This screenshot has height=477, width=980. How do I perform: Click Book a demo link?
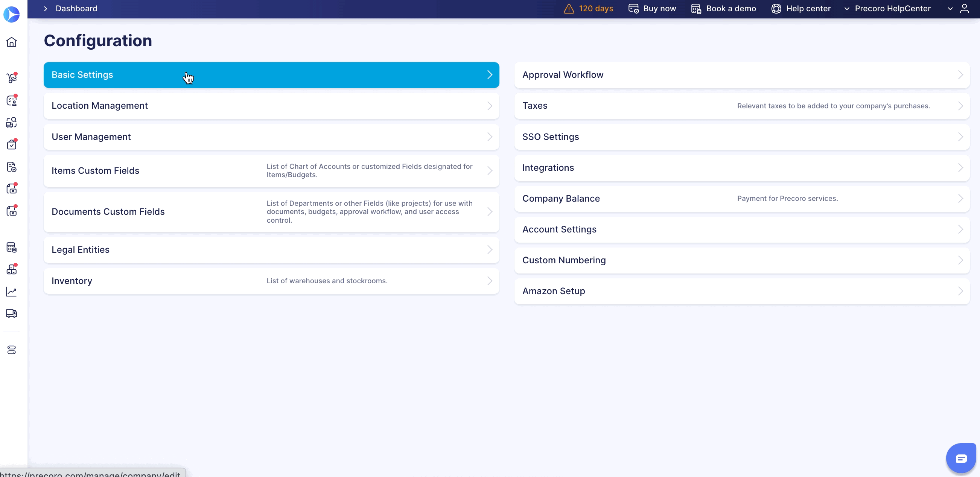pyautogui.click(x=724, y=9)
